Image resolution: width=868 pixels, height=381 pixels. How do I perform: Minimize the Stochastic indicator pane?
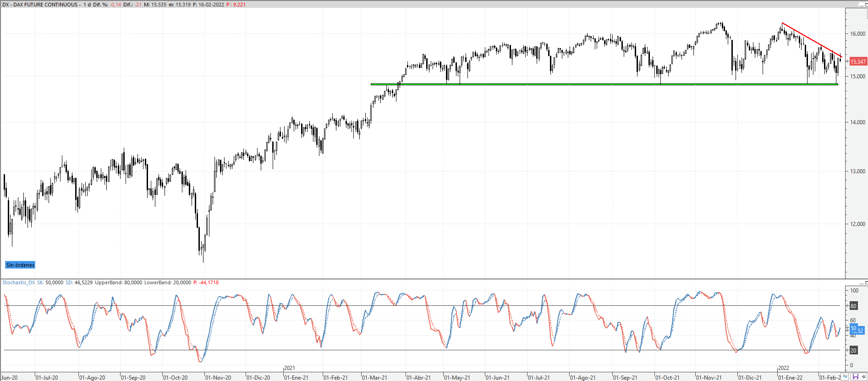[861, 283]
